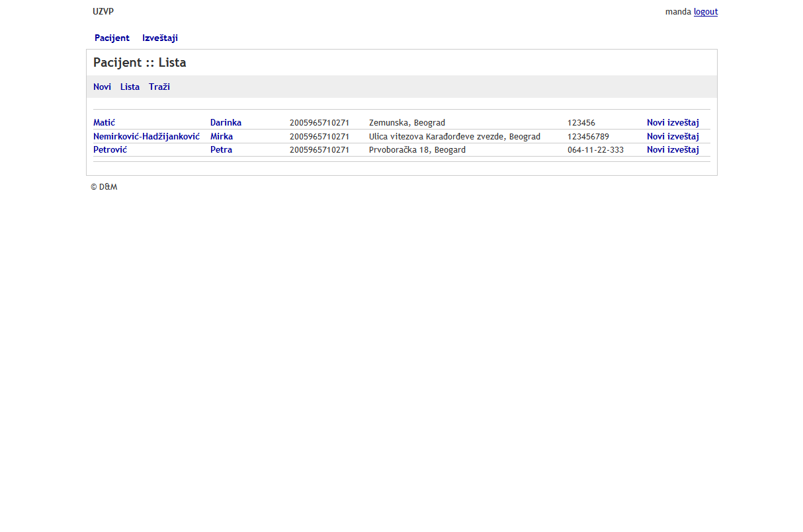
Task: Open patient Nemirković-Hadžijanković
Action: [x=146, y=137]
